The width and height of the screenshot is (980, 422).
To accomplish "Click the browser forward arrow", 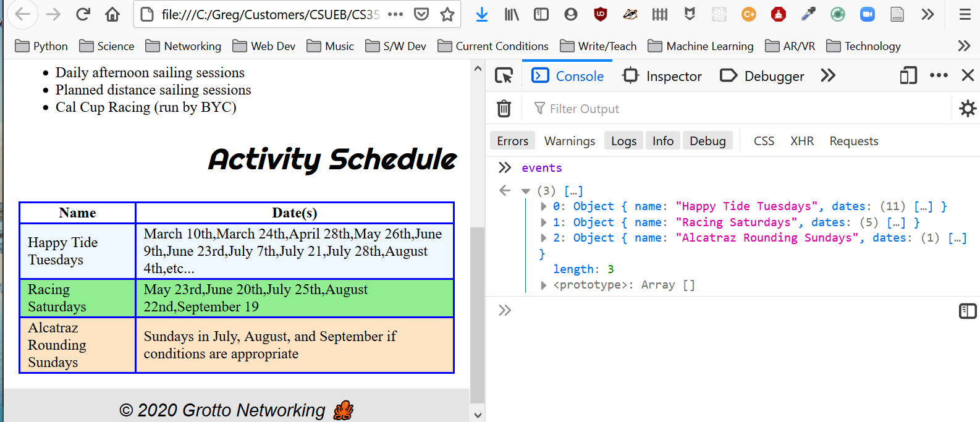I will point(53,14).
